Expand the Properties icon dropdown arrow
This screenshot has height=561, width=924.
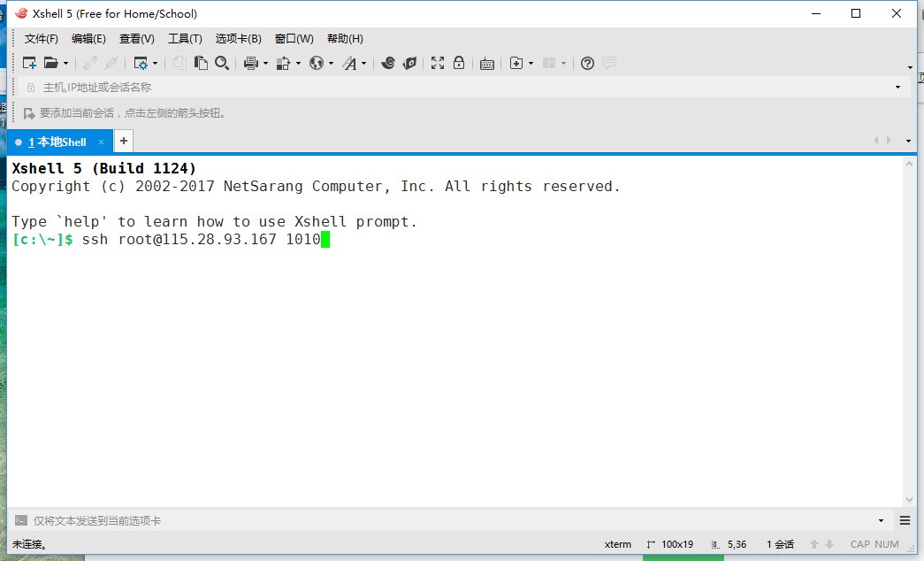coord(155,64)
